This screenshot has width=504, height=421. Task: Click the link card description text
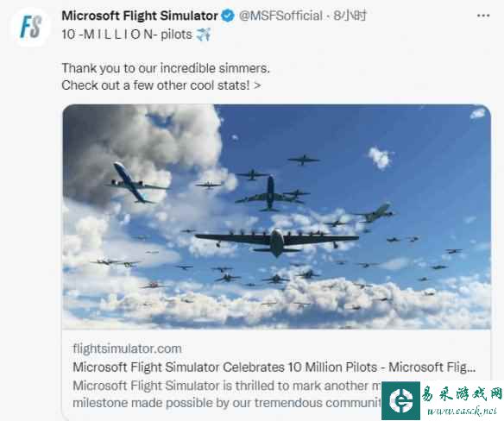click(227, 394)
